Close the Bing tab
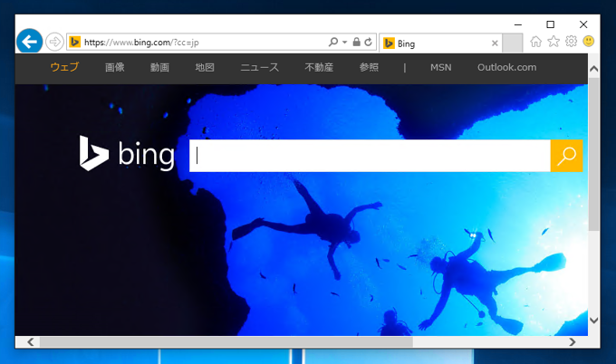Screen dimensions: 616x364 pos(495,43)
